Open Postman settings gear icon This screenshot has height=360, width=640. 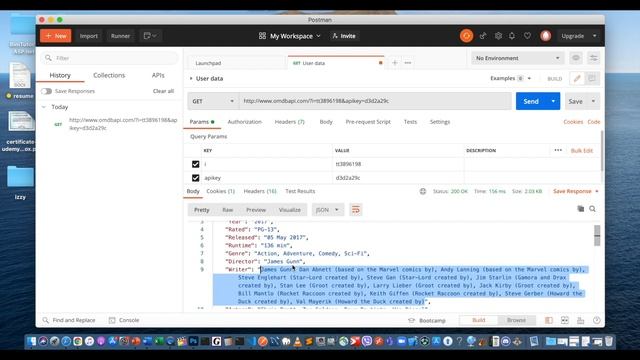(x=498, y=36)
